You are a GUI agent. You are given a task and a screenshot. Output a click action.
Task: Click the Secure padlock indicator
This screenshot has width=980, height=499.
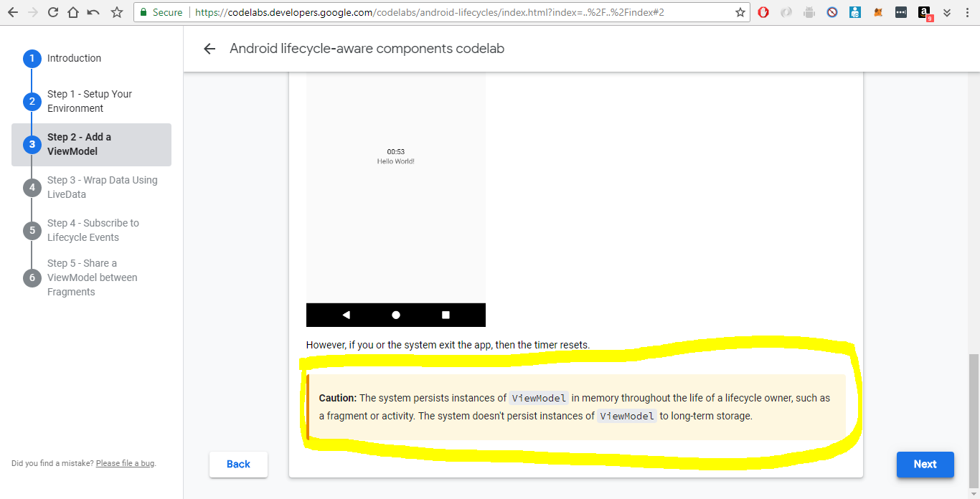[161, 12]
